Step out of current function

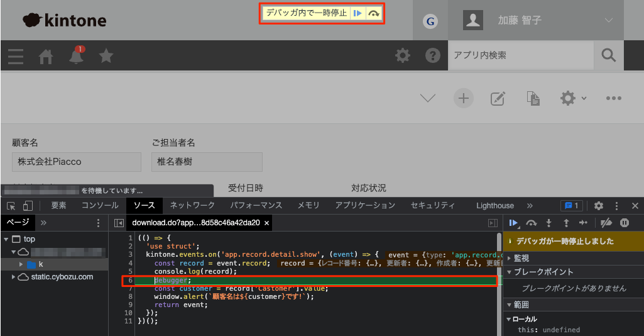pos(566,223)
